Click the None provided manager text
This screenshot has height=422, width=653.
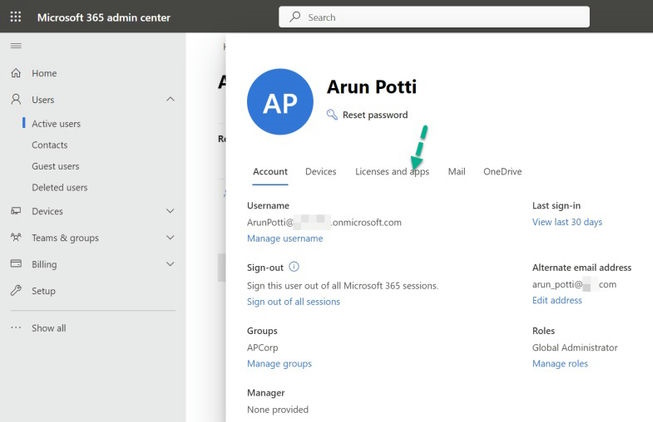278,410
